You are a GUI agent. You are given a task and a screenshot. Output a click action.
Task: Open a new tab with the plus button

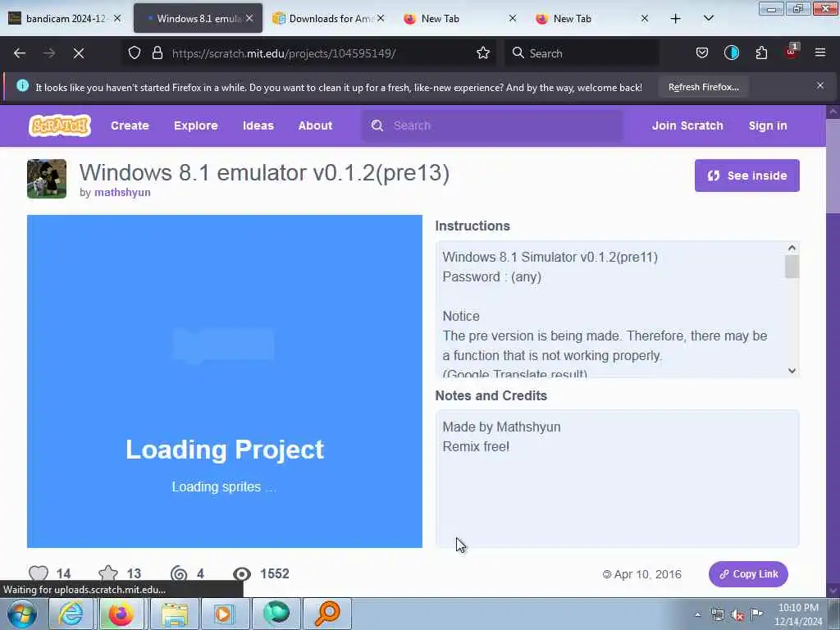point(676,19)
